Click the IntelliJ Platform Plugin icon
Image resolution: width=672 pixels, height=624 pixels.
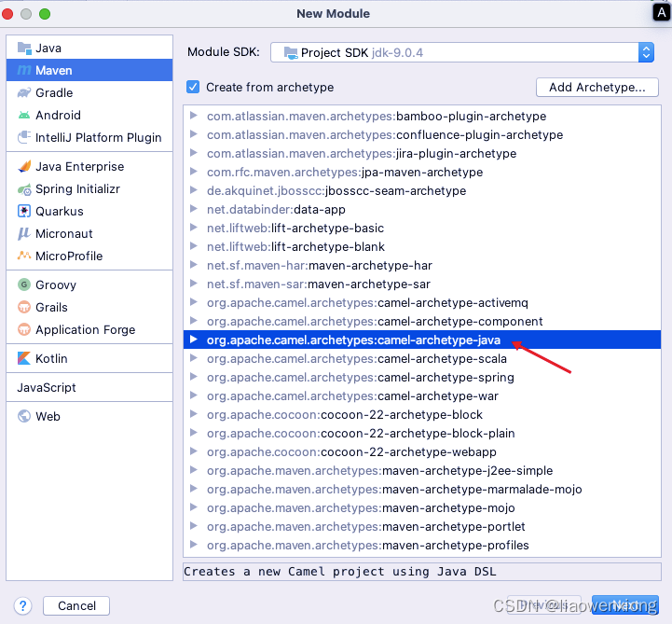(24, 137)
